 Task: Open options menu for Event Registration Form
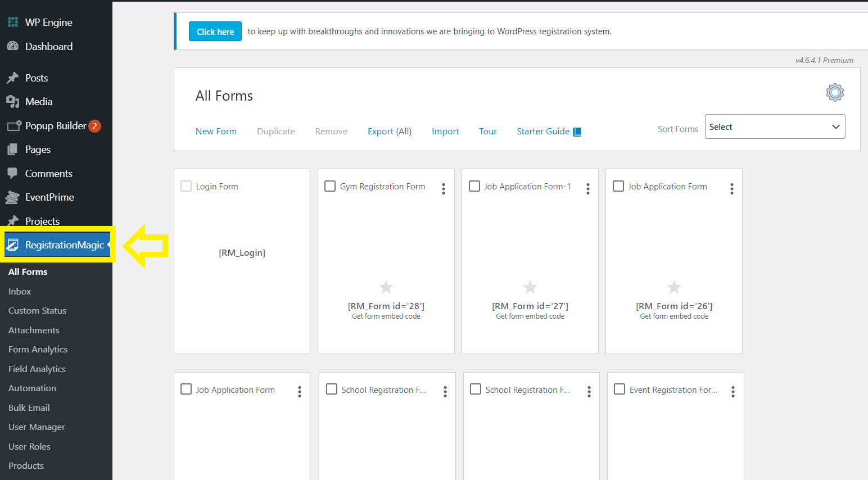[x=733, y=392]
